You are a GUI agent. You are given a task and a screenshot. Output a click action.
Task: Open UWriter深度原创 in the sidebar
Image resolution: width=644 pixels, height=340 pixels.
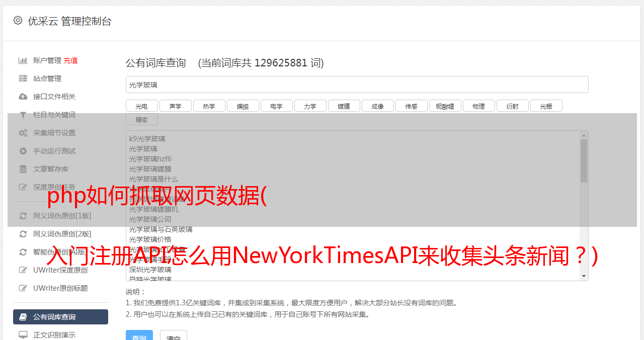click(60, 270)
